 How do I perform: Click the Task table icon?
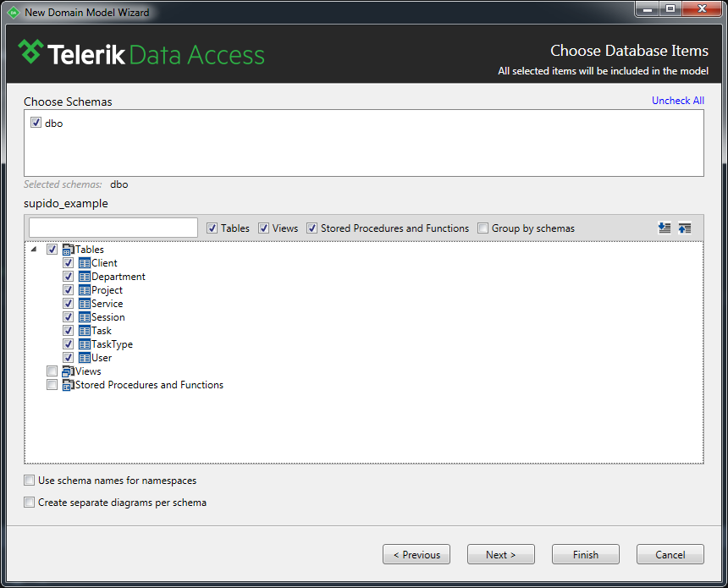point(85,331)
